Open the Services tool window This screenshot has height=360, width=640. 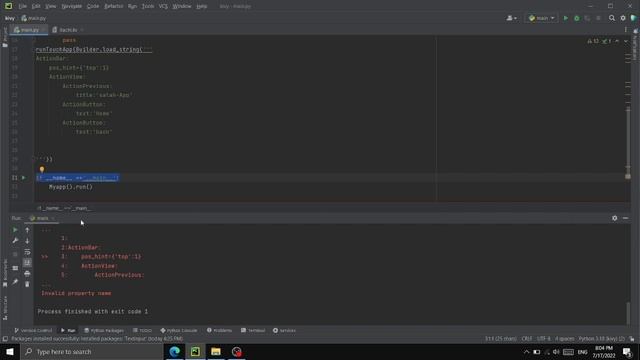[x=284, y=330]
